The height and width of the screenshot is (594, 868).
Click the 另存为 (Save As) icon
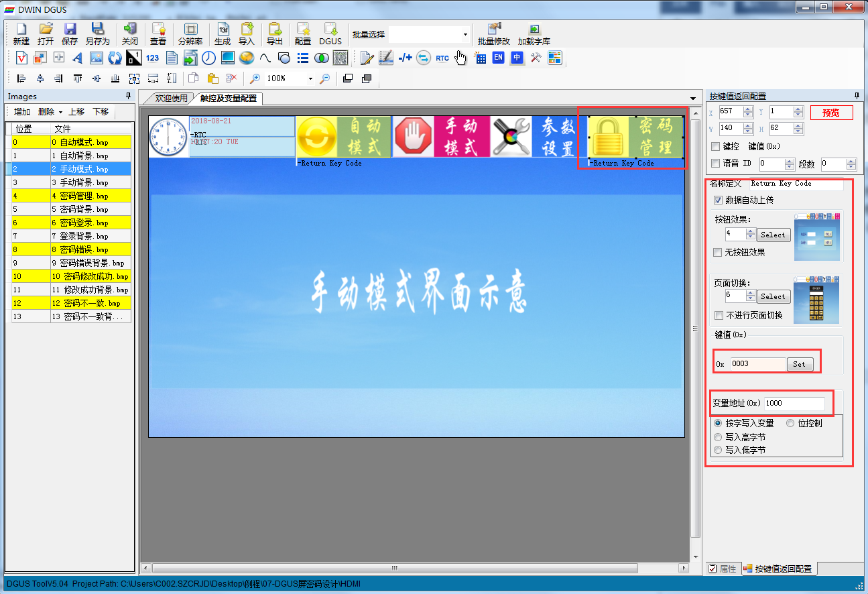[97, 34]
